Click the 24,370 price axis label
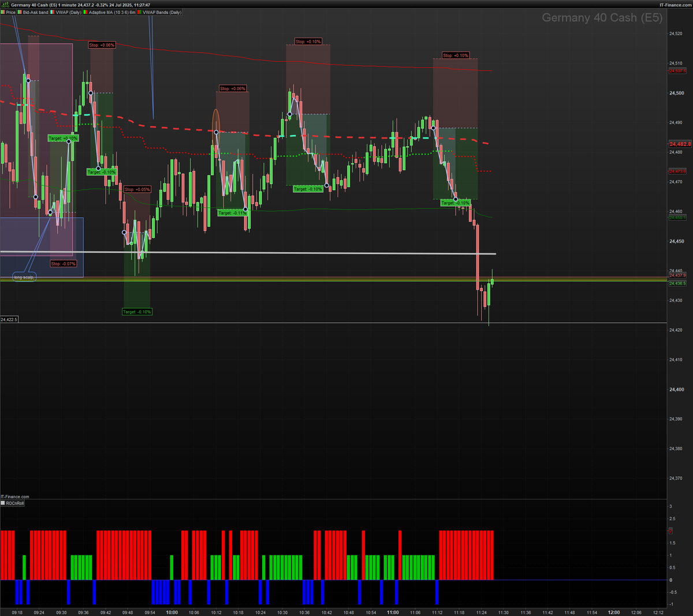693x616 pixels. coord(676,478)
